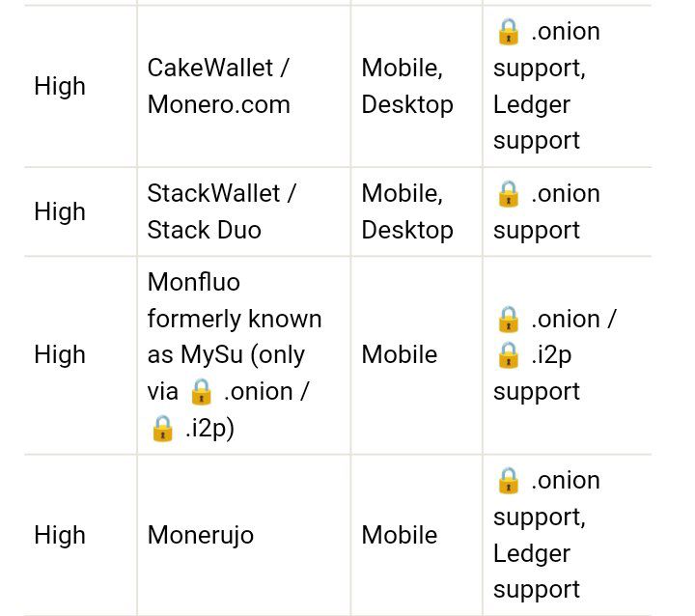Click lock icon in StackWallet features cell
The image size is (695, 616).
(509, 194)
